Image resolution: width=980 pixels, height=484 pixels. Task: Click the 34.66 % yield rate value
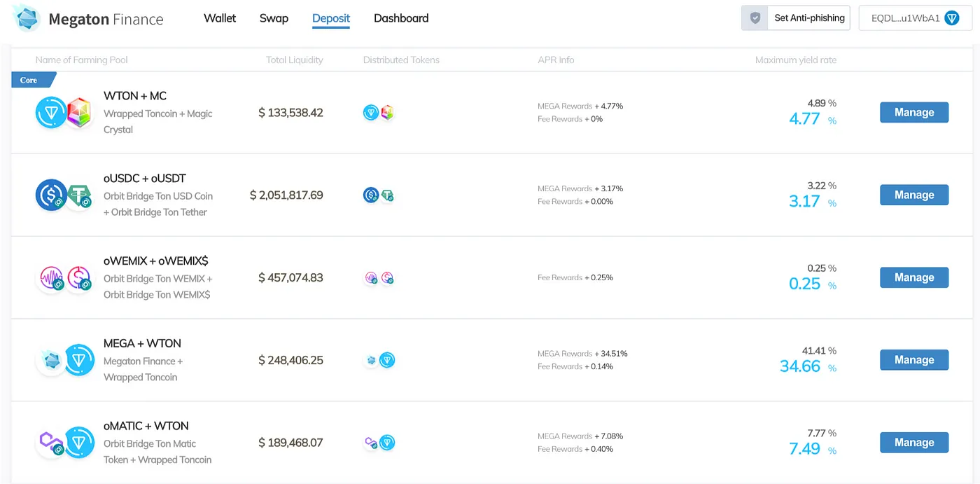pos(808,367)
